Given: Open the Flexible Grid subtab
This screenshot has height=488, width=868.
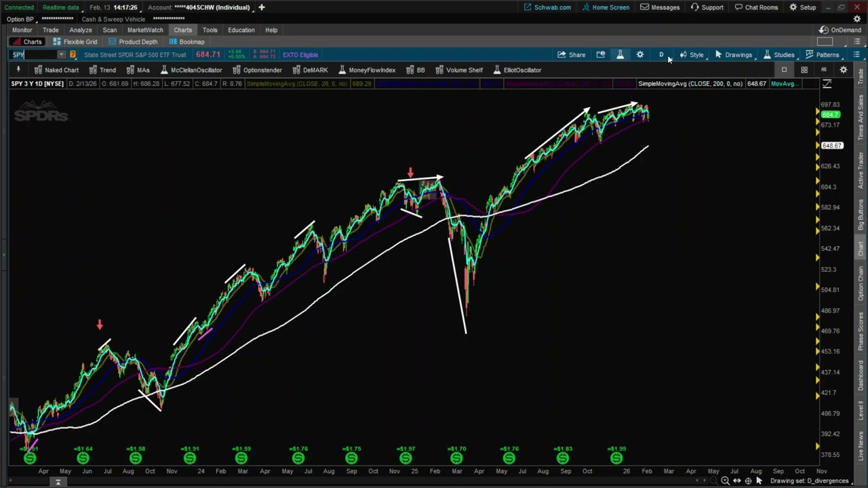Looking at the screenshot, I should pos(75,42).
